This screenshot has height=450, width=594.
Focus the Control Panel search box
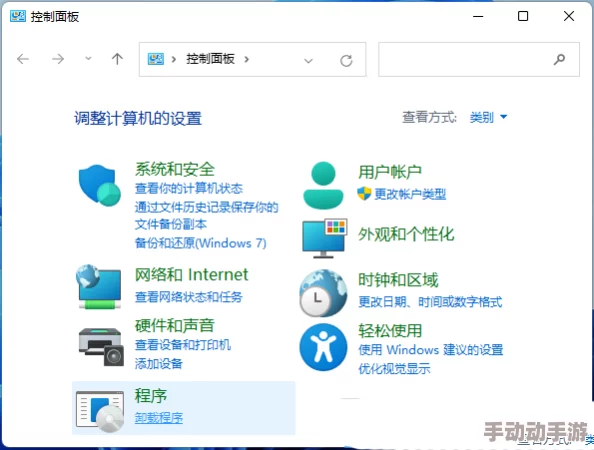coord(479,59)
